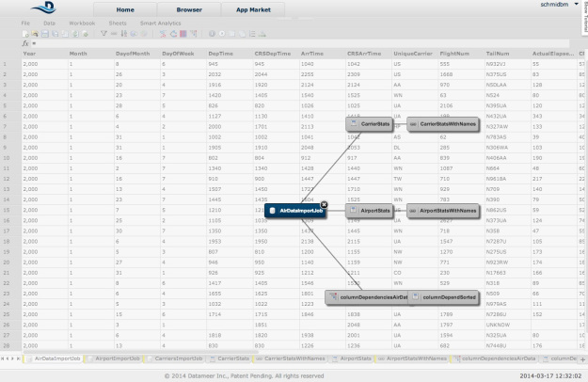
Task: Close the AirDataImportJob dependency node
Action: click(x=324, y=204)
